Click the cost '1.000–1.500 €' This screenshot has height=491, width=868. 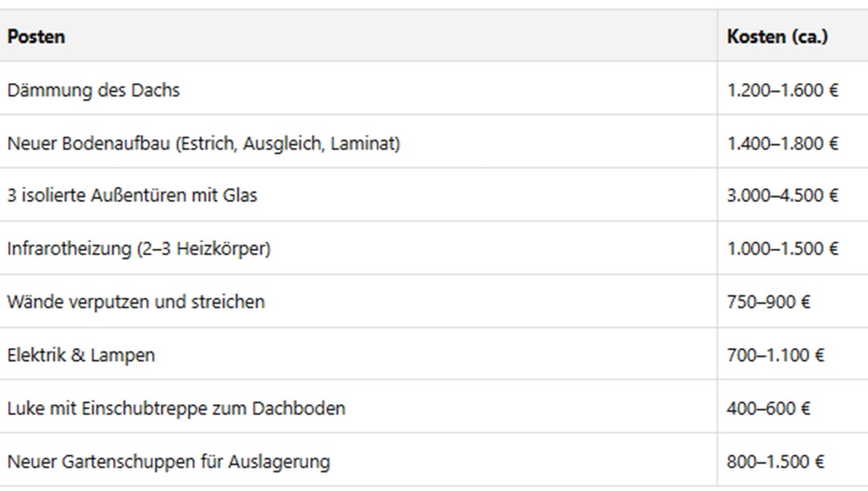coord(783,249)
